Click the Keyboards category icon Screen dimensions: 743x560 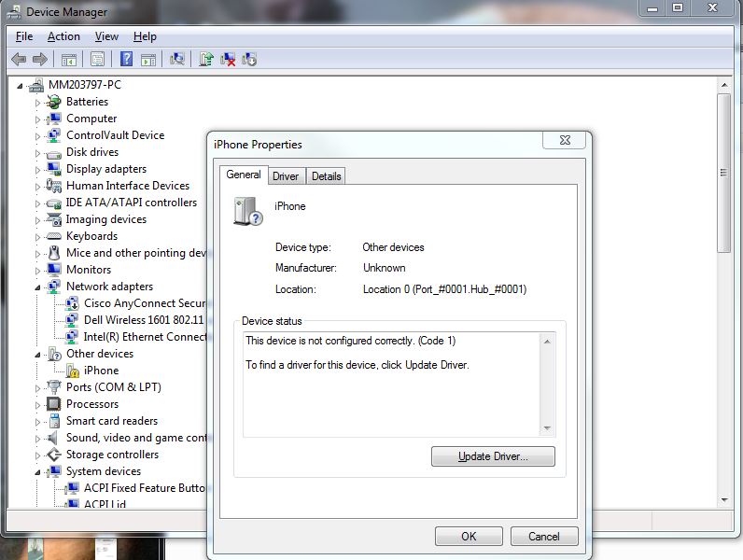pos(54,236)
